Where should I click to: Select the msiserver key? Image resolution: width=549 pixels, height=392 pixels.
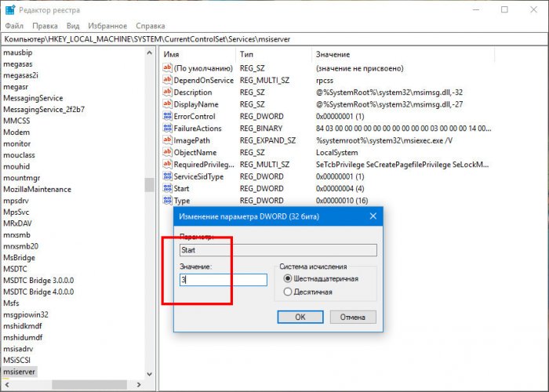(x=20, y=372)
